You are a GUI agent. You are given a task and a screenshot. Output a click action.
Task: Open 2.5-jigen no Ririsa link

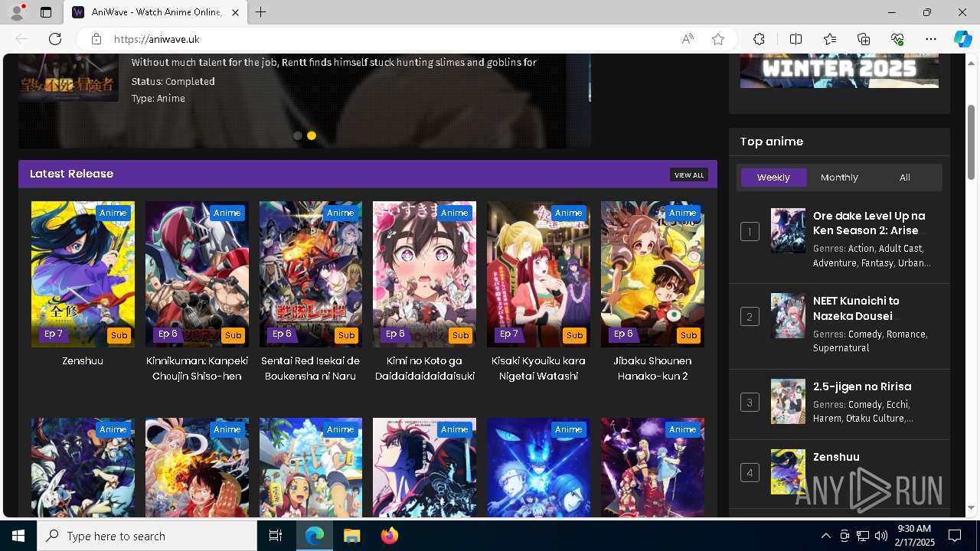862,386
